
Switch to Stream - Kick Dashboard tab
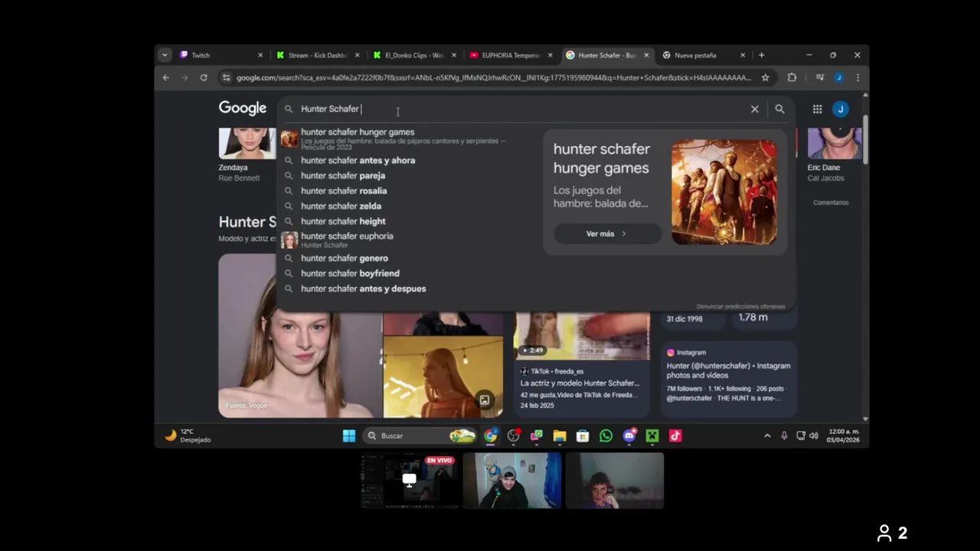tap(318, 55)
